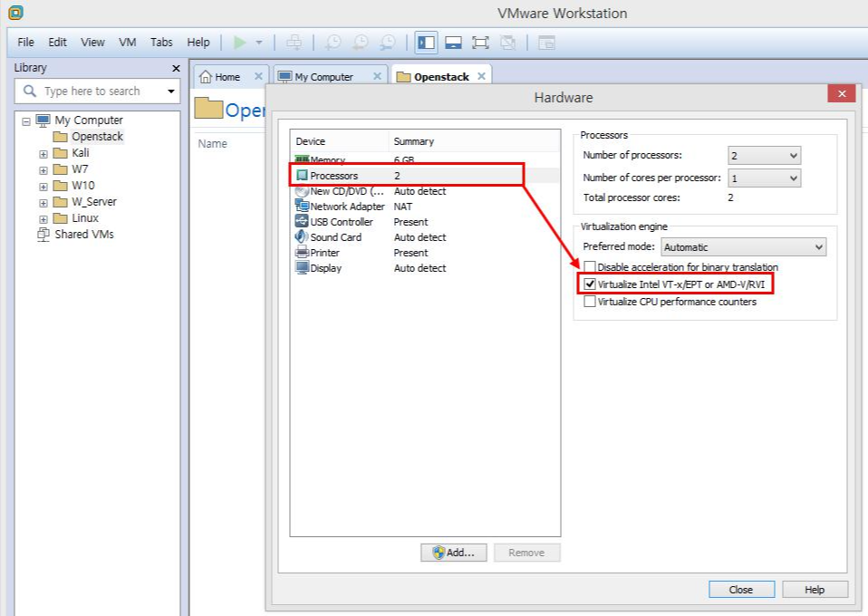Switch to the Openstack tab
Screen dimensions: 868x616
pyautogui.click(x=441, y=77)
